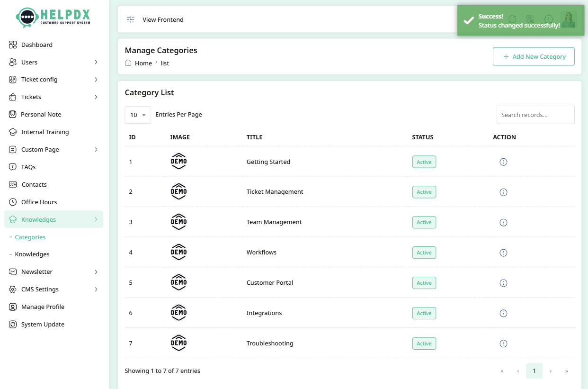Screen dimensions: 588x389
Task: Click the DEMO image for Team Management
Action: (x=179, y=222)
